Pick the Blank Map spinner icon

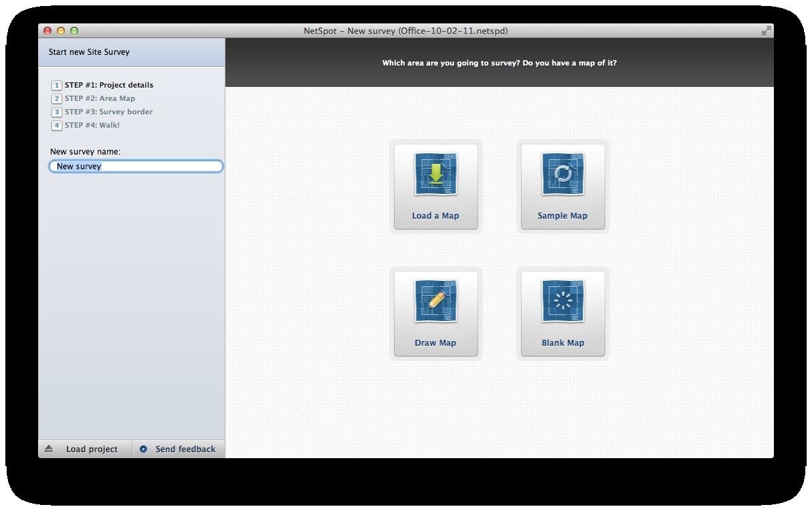563,302
